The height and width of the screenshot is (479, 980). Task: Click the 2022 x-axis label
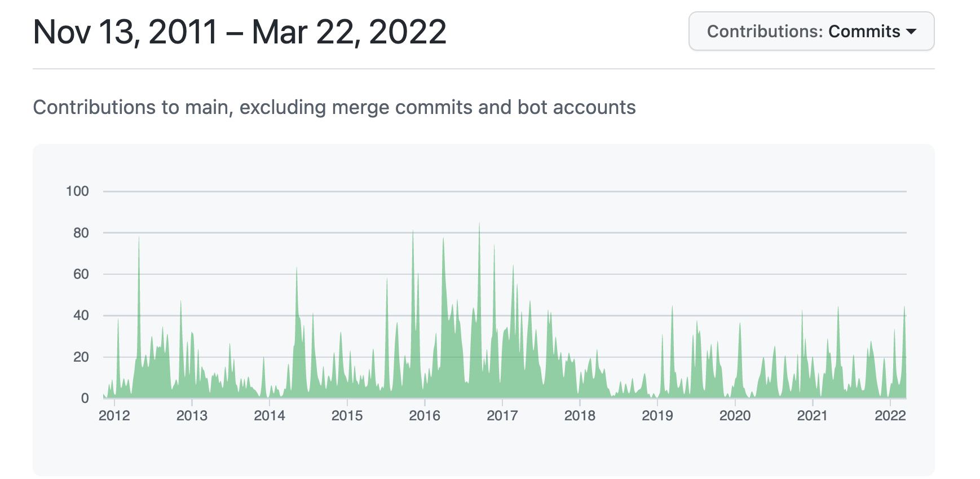pyautogui.click(x=890, y=416)
